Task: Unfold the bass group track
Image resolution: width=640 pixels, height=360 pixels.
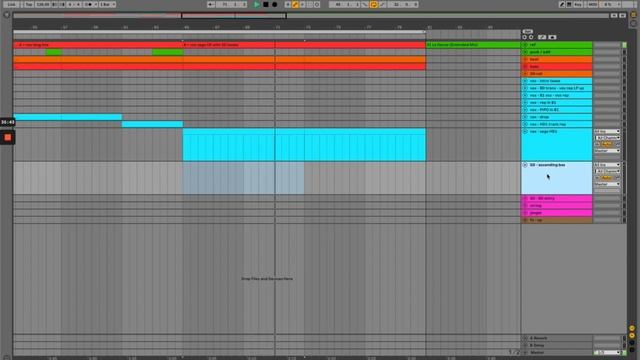Action: [x=525, y=67]
